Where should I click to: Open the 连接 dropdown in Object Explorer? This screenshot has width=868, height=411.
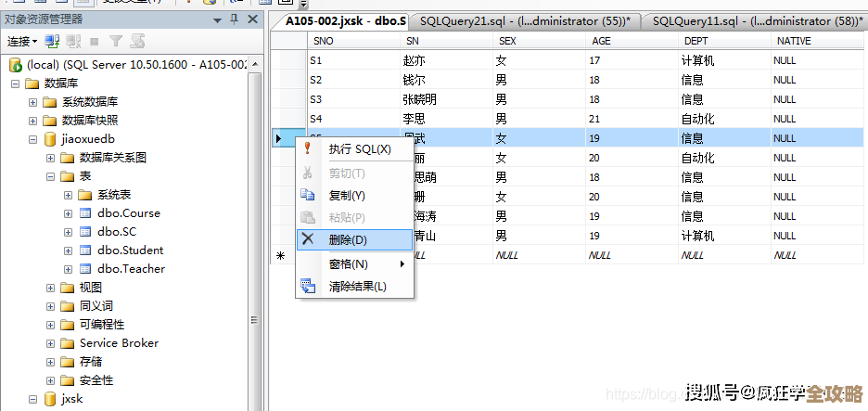pyautogui.click(x=22, y=41)
